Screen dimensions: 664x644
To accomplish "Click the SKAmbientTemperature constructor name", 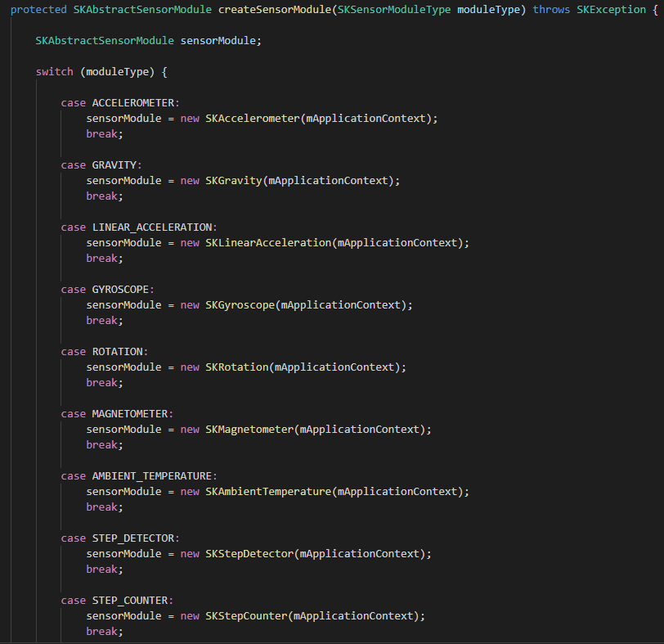I will tap(268, 491).
